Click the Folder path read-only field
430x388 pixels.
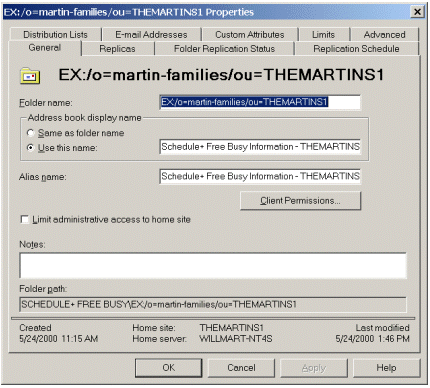point(213,304)
